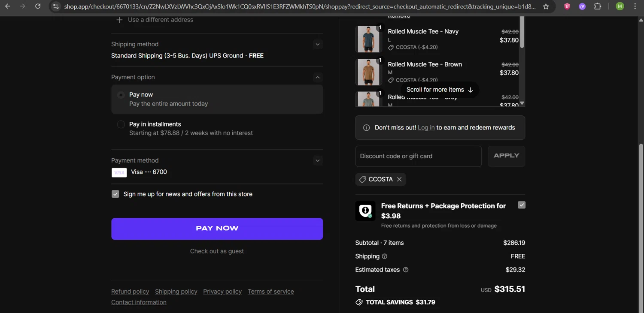Uncheck Free Returns + Package Protection checkbox
The image size is (644, 313).
pyautogui.click(x=522, y=205)
